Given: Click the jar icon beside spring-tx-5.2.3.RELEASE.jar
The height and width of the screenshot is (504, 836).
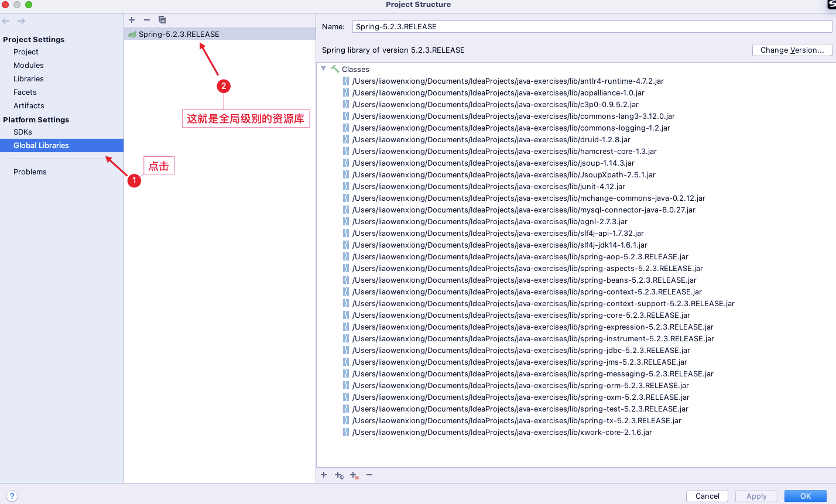Looking at the screenshot, I should (346, 421).
